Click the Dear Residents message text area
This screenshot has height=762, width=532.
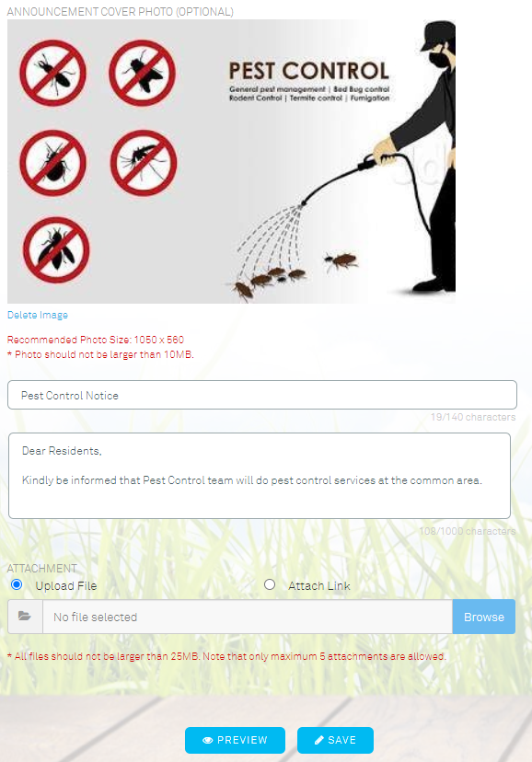point(260,476)
